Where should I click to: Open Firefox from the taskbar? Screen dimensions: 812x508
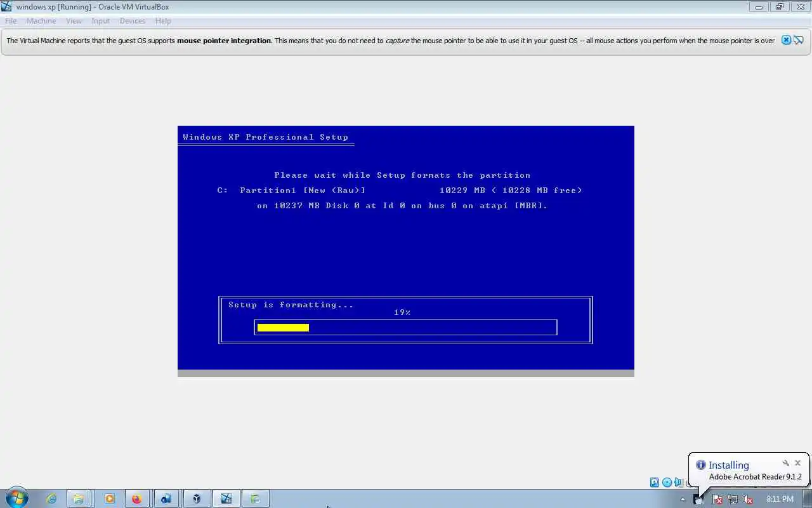point(136,498)
